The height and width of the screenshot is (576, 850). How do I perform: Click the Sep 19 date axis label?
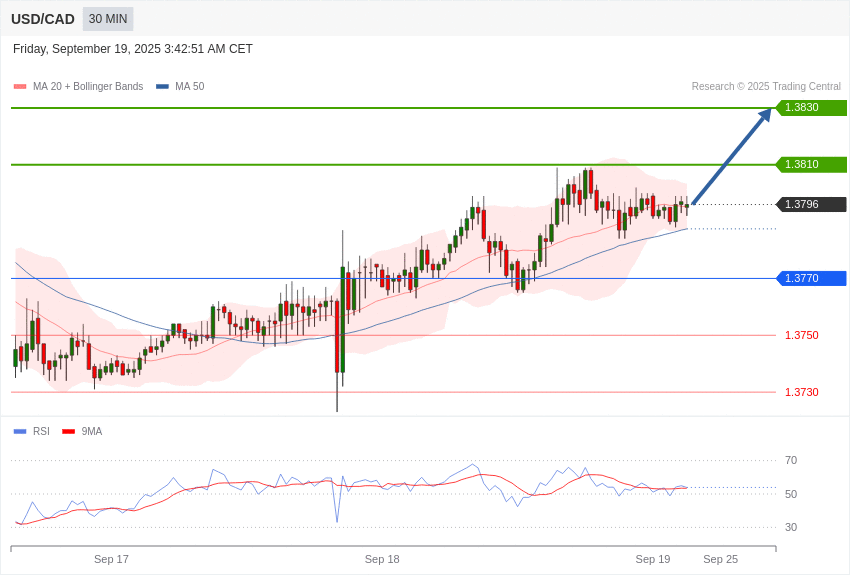pos(653,559)
